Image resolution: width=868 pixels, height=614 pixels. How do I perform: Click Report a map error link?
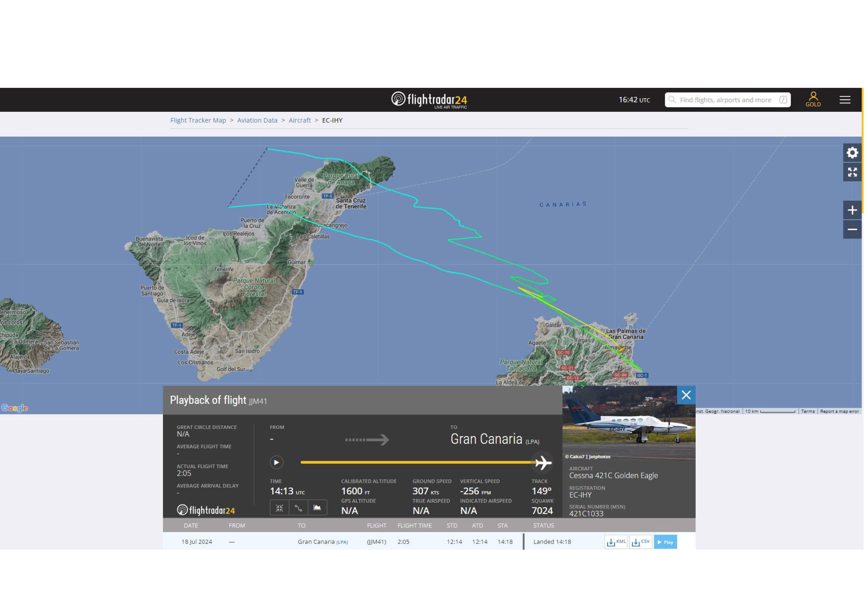click(x=839, y=411)
